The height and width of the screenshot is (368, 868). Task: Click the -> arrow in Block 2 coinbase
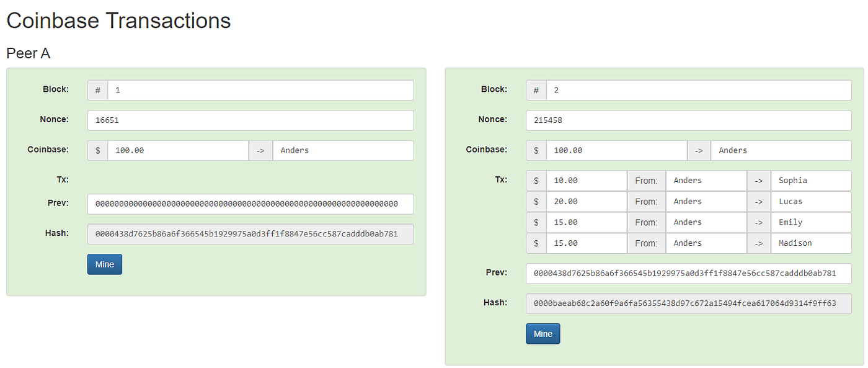pos(699,150)
